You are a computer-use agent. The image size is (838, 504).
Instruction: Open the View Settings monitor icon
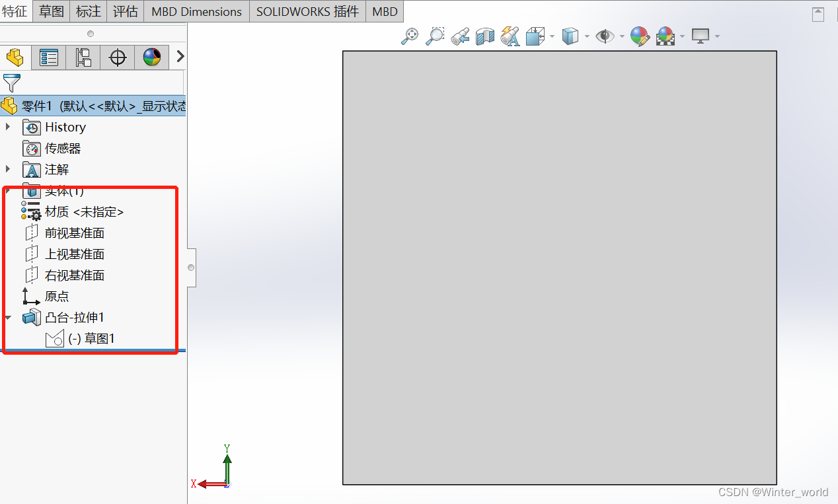pos(701,36)
